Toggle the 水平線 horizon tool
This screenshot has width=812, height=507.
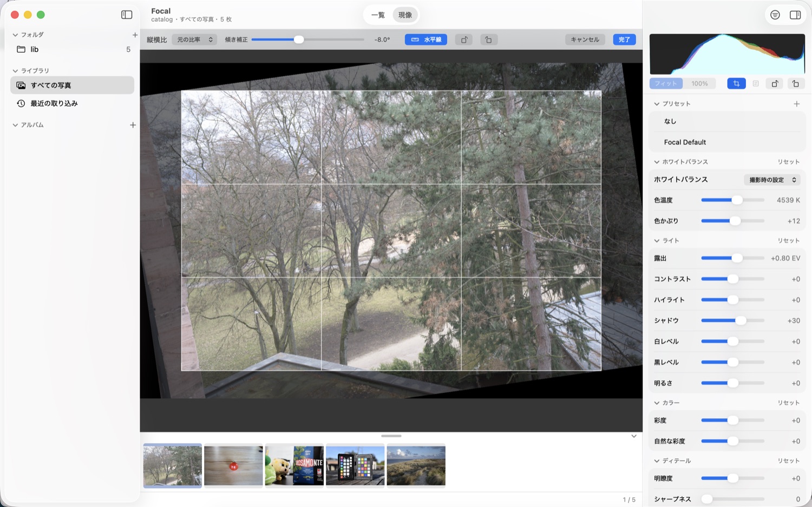click(x=426, y=39)
